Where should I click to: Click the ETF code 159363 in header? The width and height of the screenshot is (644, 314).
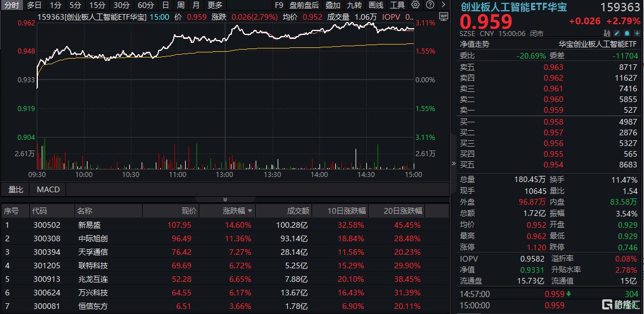click(x=620, y=7)
